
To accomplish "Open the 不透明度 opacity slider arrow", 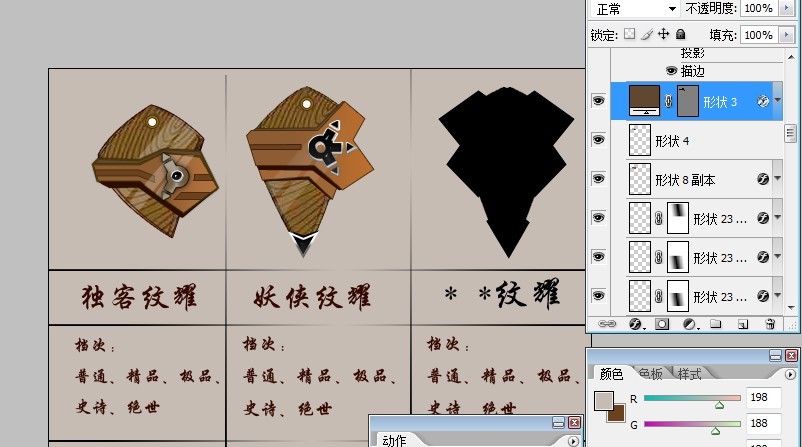I will 786,8.
